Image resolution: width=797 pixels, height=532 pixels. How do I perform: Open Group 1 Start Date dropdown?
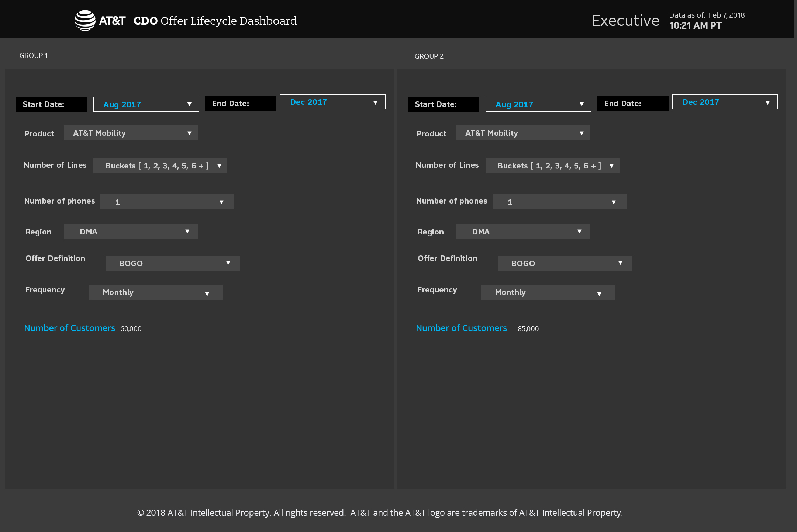pos(146,104)
